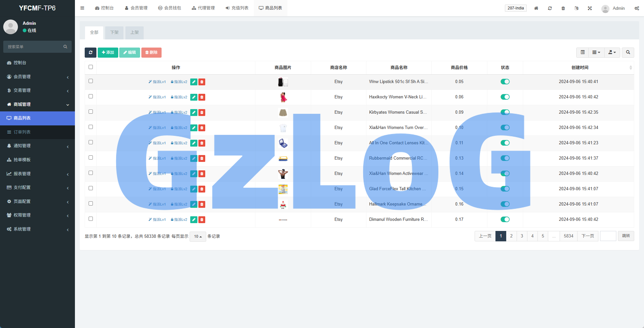Click red delete icon for Dimanul Wooden Furniture row
Image resolution: width=644 pixels, height=328 pixels.
202,220
